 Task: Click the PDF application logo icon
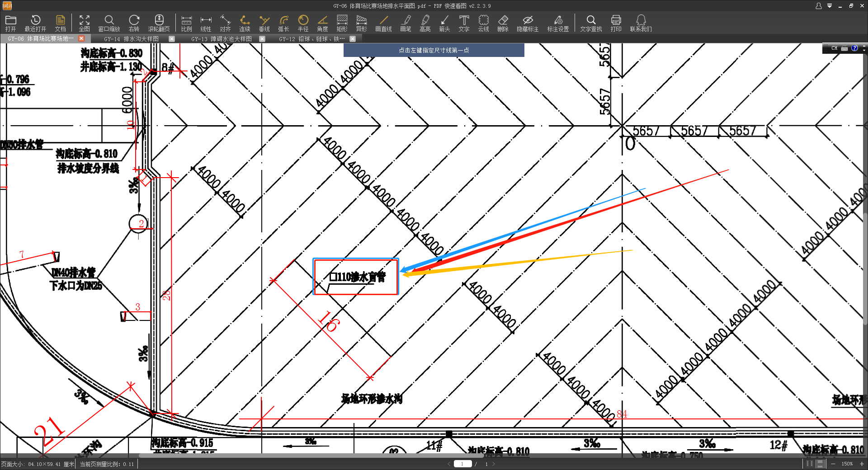tap(7, 6)
